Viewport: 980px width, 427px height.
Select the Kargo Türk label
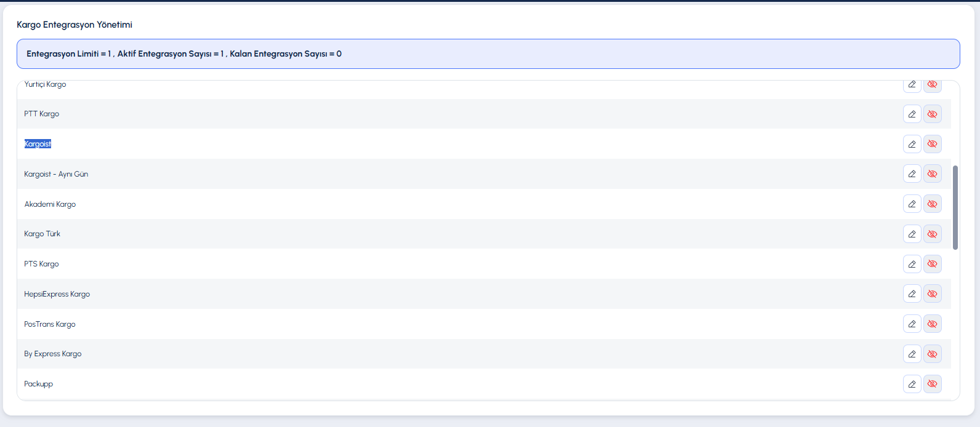coord(42,234)
